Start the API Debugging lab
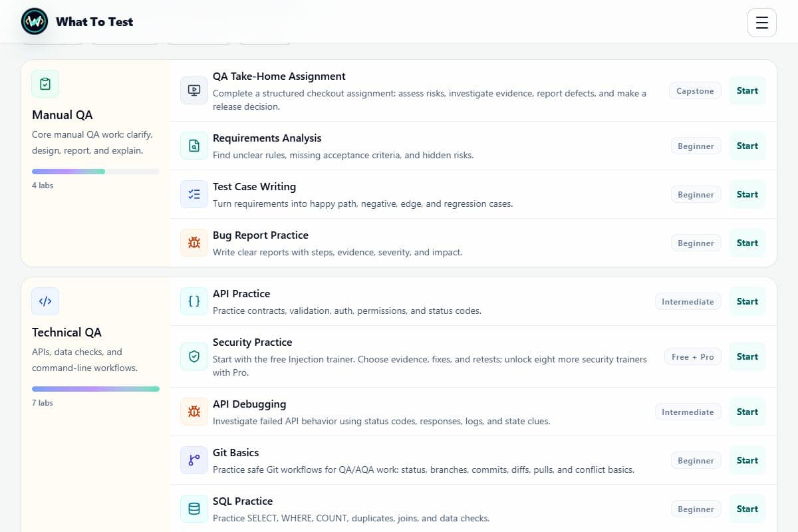 pos(747,412)
